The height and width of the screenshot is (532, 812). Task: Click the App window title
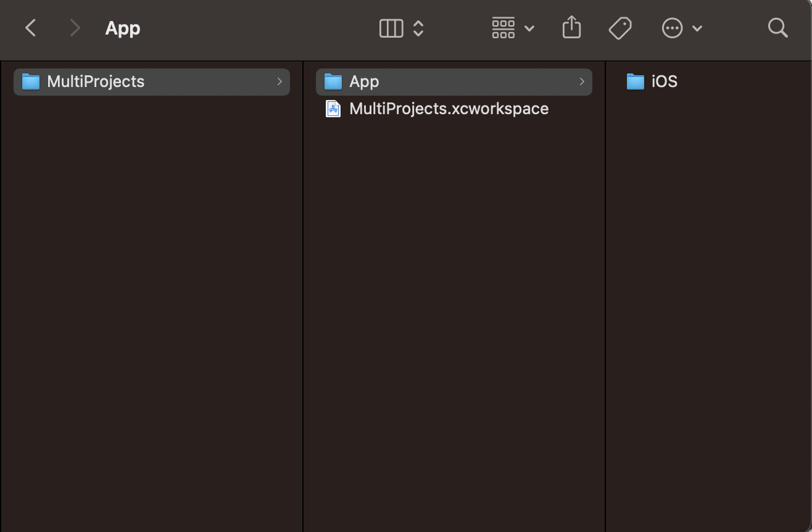[x=123, y=28]
